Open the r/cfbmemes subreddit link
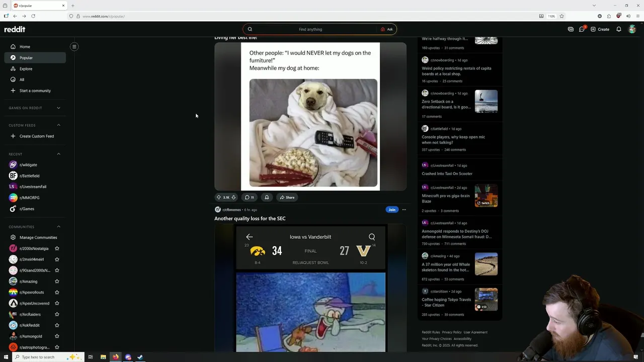This screenshot has width=644, height=362. tap(231, 210)
